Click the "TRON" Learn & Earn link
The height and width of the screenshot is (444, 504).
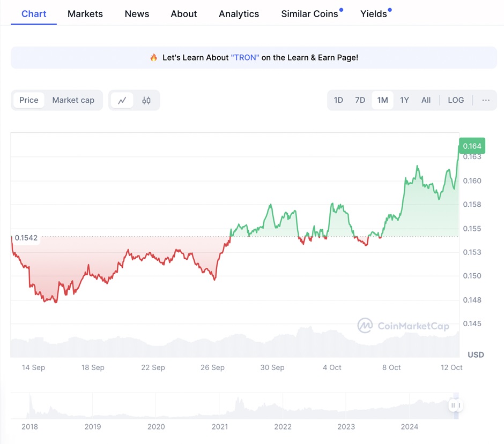tap(245, 57)
